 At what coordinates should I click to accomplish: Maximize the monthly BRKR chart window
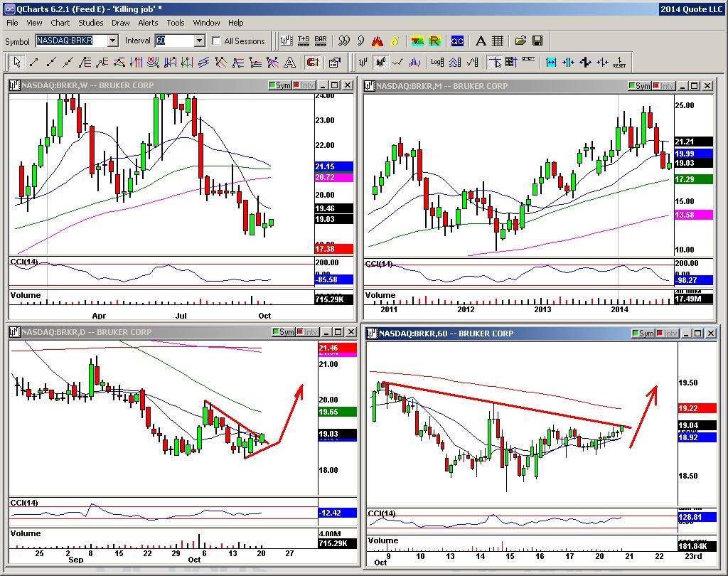tap(694, 86)
